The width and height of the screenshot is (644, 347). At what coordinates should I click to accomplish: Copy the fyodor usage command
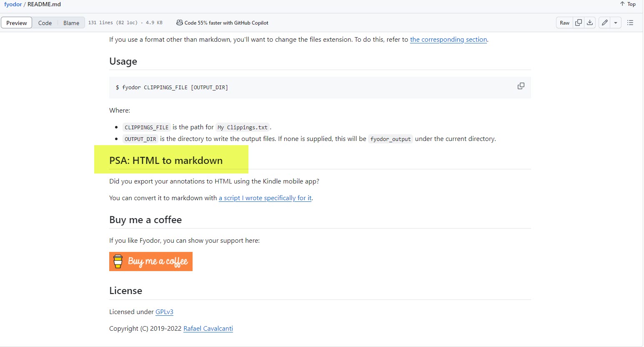click(521, 86)
